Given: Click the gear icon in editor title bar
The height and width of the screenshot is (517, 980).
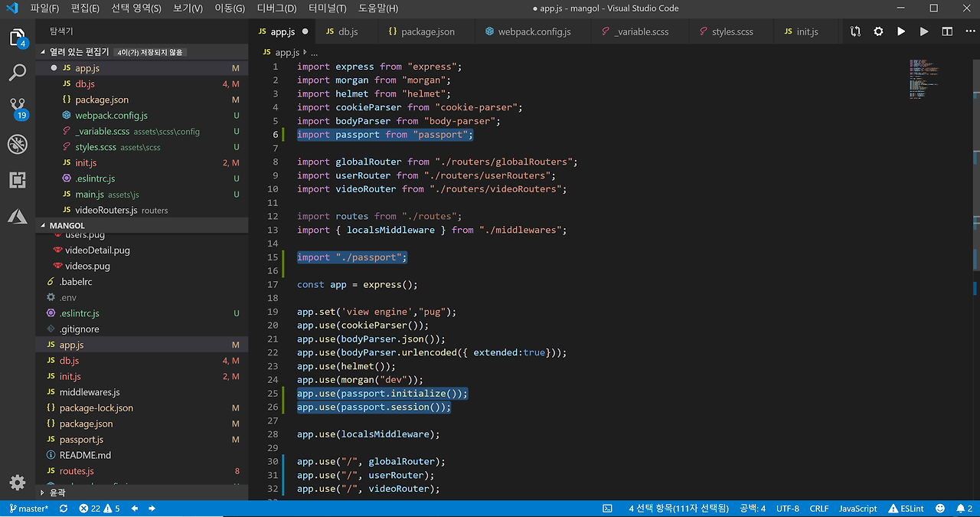Looking at the screenshot, I should click(878, 31).
